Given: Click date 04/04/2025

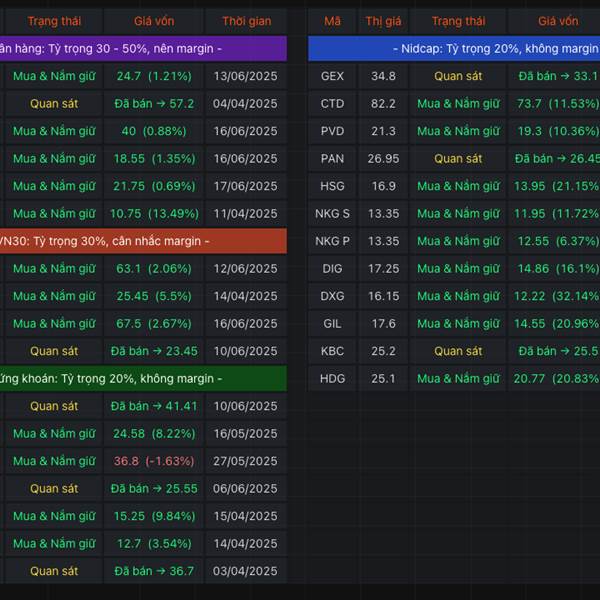Looking at the screenshot, I should [246, 104].
